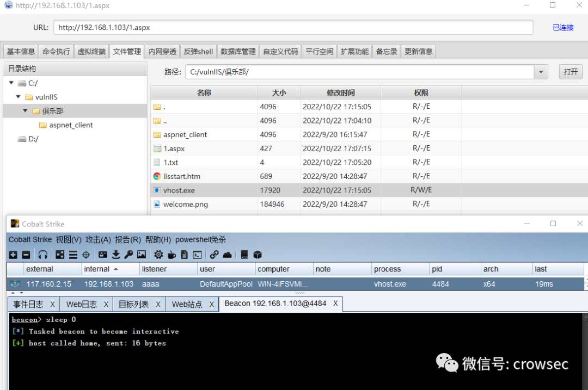Open the Java applet coffee cup icon
This screenshot has height=390, width=588.
tap(171, 255)
